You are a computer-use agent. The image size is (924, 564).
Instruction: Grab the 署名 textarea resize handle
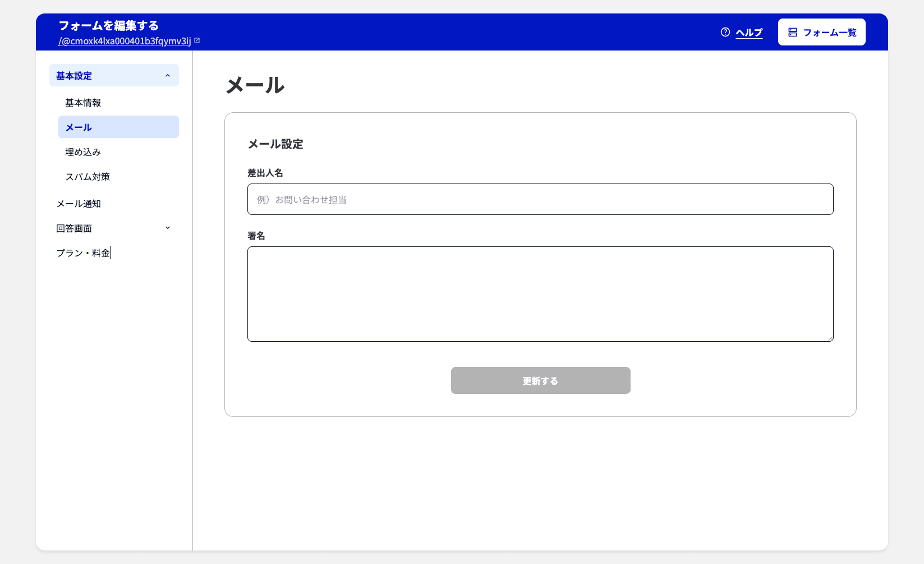(830, 338)
